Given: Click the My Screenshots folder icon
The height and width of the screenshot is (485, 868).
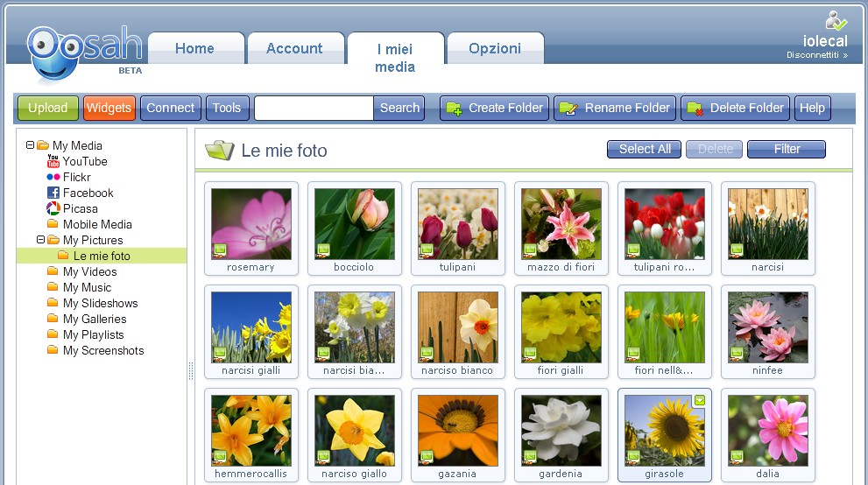Looking at the screenshot, I should tap(53, 350).
